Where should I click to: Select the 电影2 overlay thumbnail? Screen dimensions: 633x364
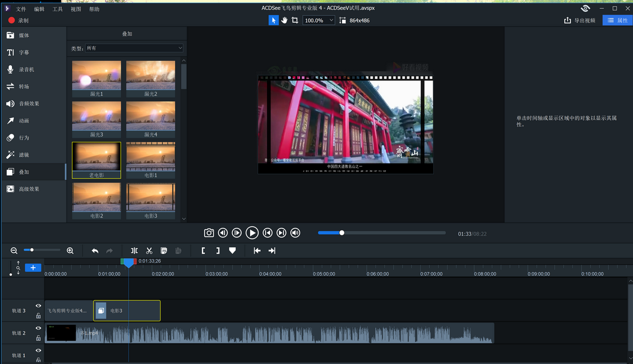click(x=96, y=201)
